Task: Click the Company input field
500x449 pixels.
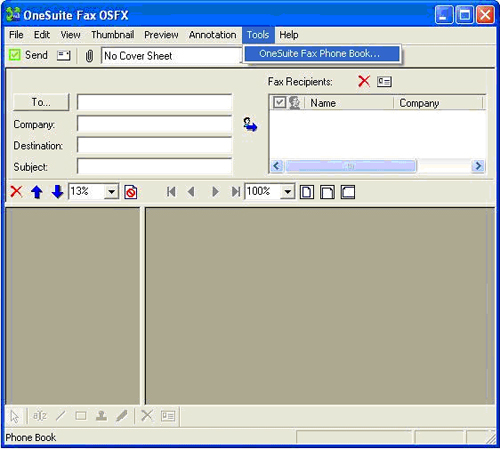Action: click(154, 124)
